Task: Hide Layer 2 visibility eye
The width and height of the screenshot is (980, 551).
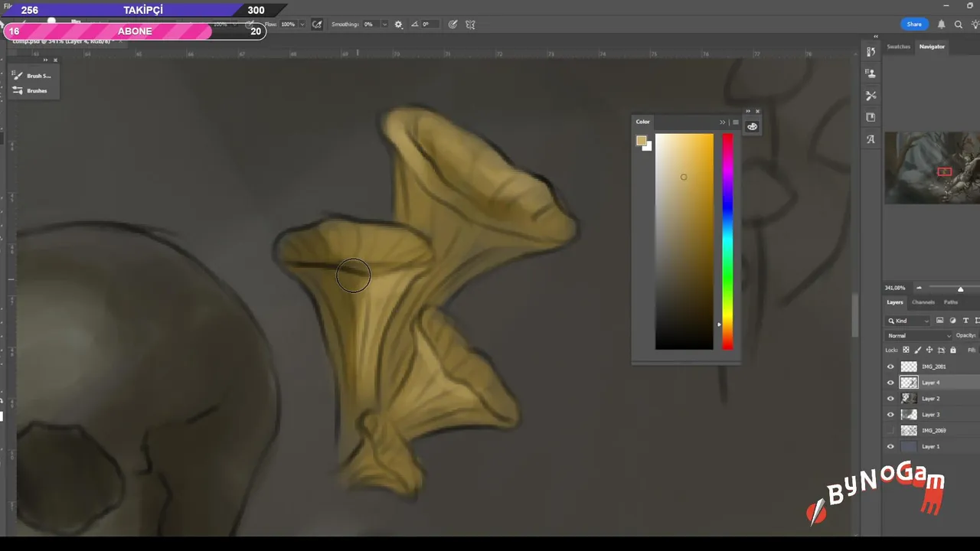Action: 890,399
